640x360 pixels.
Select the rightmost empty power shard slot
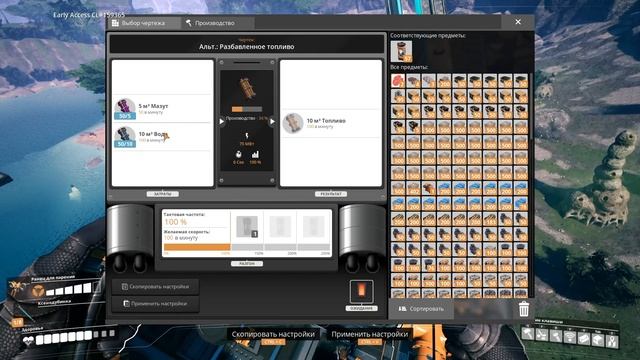(313, 227)
